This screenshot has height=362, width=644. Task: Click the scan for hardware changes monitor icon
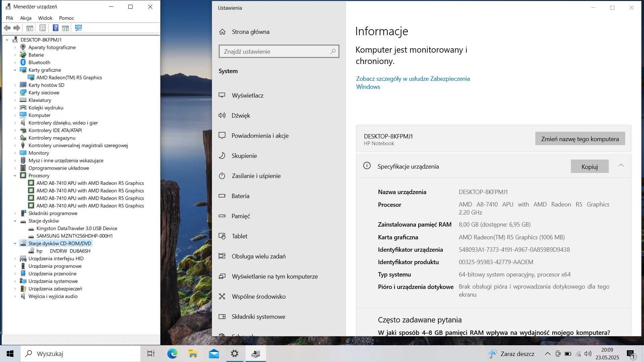click(78, 28)
